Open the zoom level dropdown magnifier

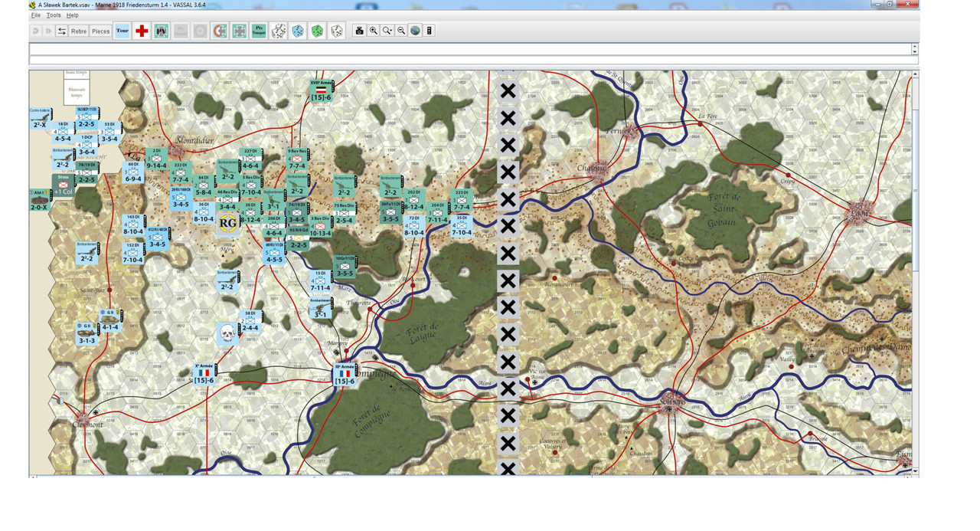coord(387,31)
